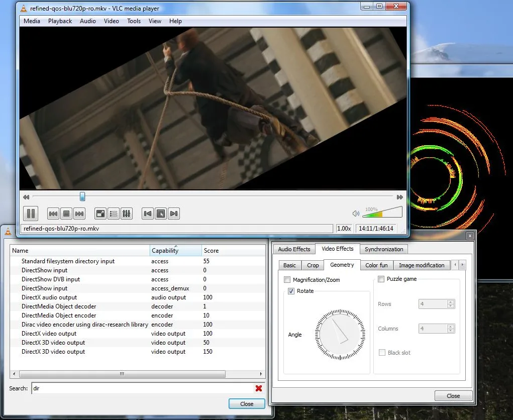Mute audio via the speaker icon
The width and height of the screenshot is (513, 420).
(355, 213)
